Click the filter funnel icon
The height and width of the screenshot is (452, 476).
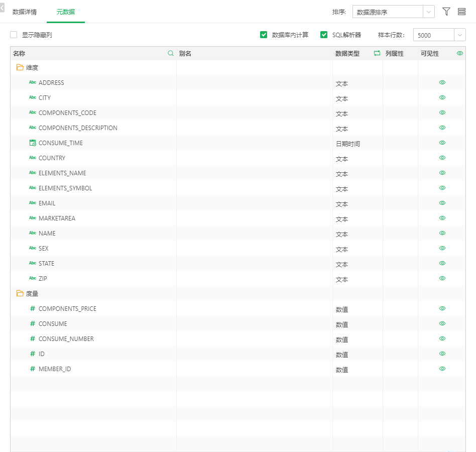pyautogui.click(x=446, y=12)
